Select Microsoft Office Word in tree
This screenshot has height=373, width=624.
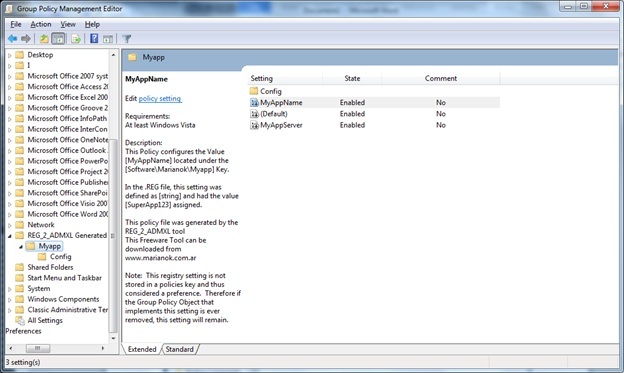click(x=68, y=214)
